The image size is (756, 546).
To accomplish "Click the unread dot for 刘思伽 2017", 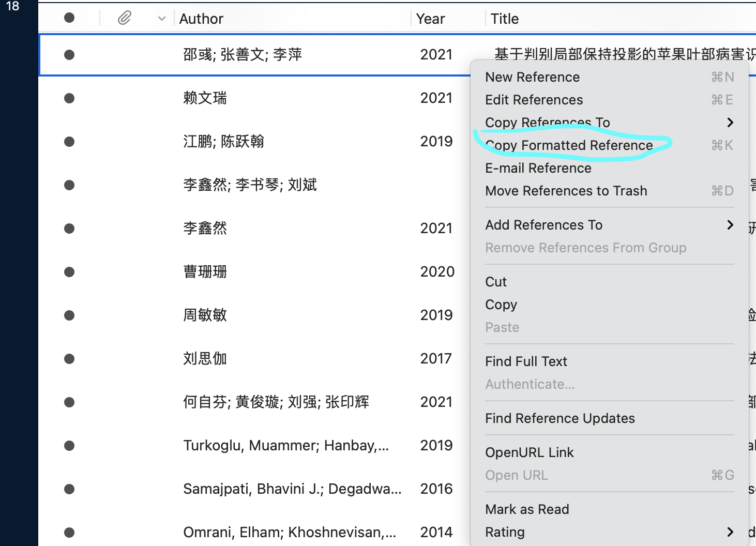I will 69,358.
